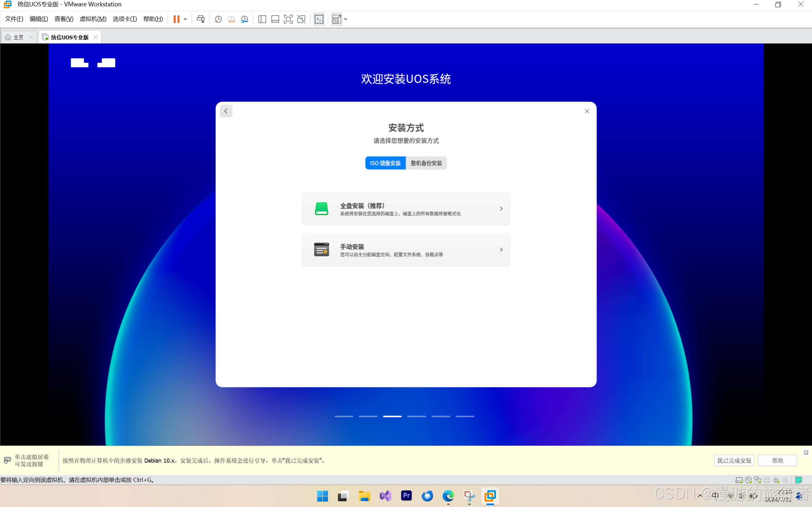Toggle the library sidebar view
Screen dimensions: 812x507
[262, 19]
